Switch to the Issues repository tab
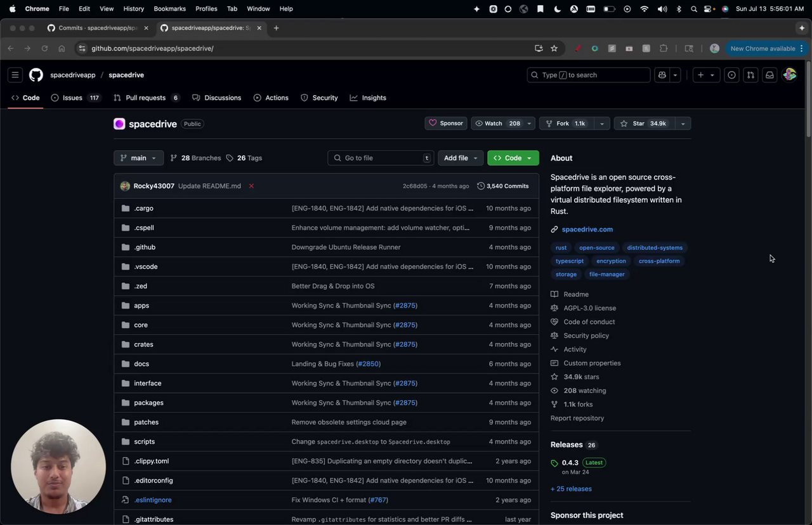The image size is (812, 525). click(75, 98)
